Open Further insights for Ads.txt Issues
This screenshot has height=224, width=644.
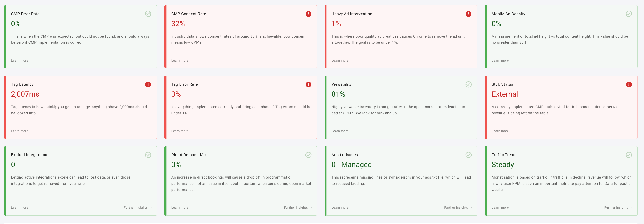coord(458,207)
